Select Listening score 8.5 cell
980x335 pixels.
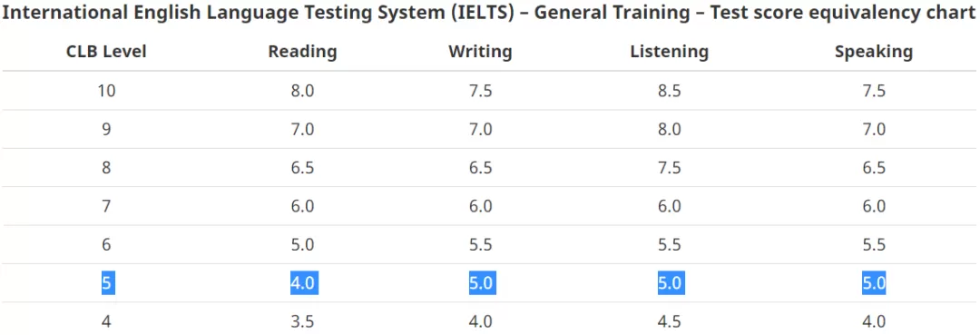point(670,91)
